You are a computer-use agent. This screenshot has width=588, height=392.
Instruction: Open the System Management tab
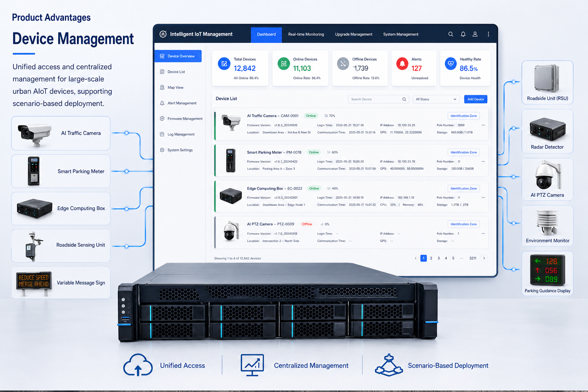[401, 34]
